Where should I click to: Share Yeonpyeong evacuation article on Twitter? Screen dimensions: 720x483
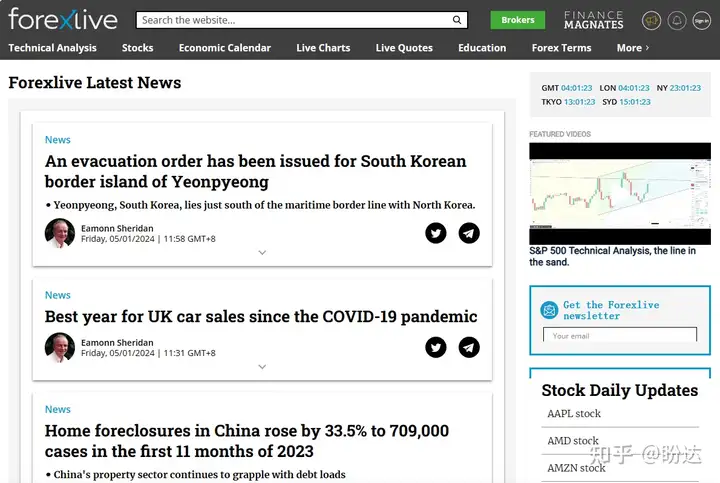[x=436, y=233]
